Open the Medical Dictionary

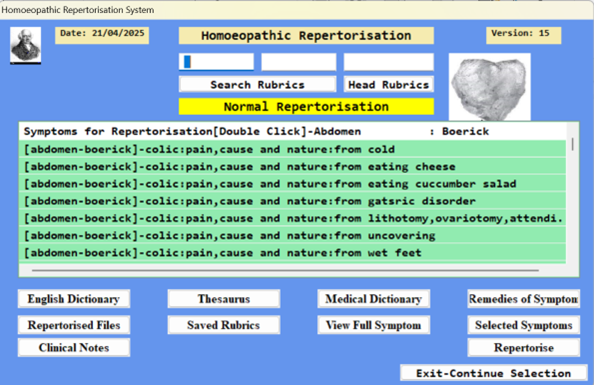pos(374,299)
